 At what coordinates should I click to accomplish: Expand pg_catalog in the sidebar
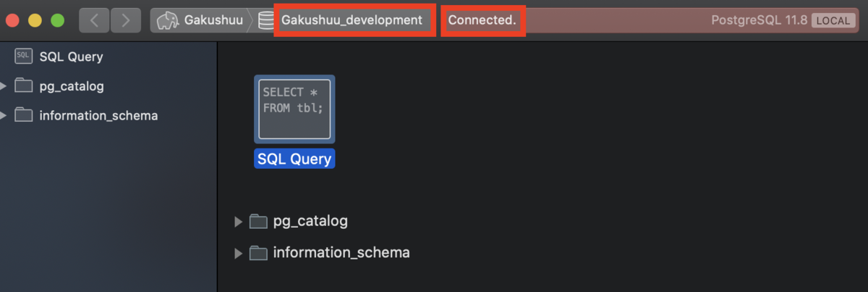point(4,86)
